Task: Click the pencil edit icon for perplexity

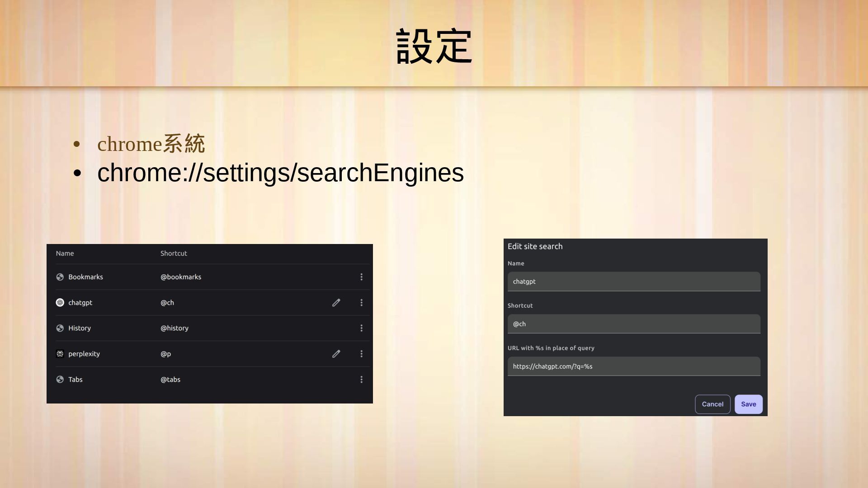Action: click(336, 354)
